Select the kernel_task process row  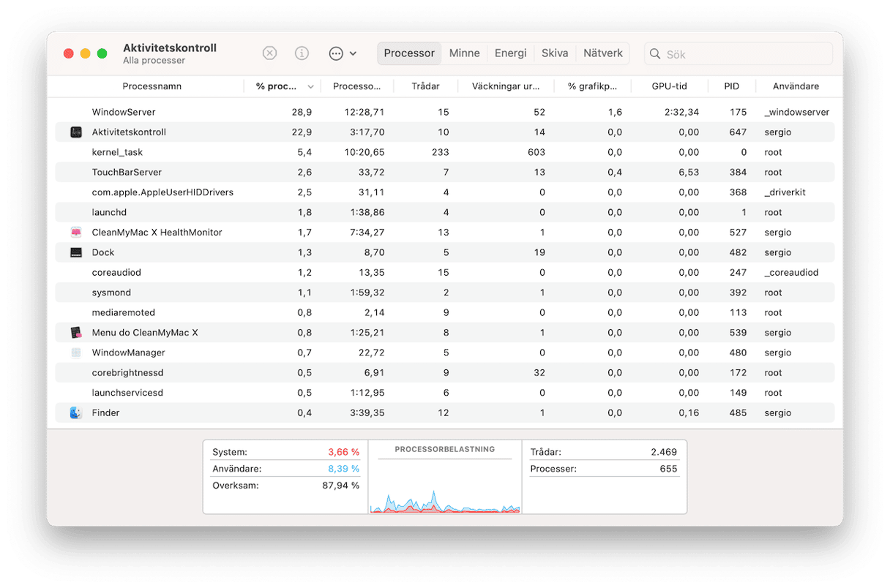point(445,152)
